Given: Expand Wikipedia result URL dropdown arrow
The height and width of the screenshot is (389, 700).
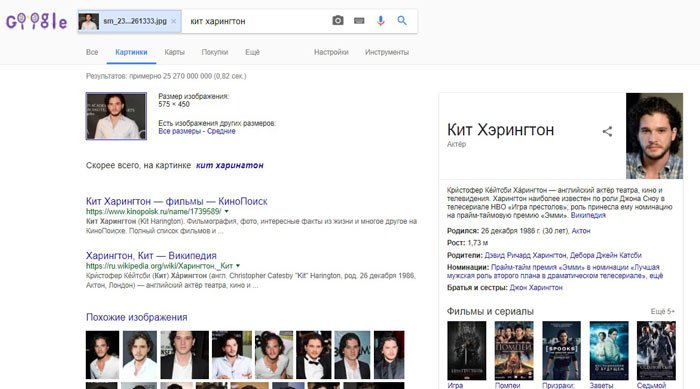Looking at the screenshot, I should (x=238, y=266).
